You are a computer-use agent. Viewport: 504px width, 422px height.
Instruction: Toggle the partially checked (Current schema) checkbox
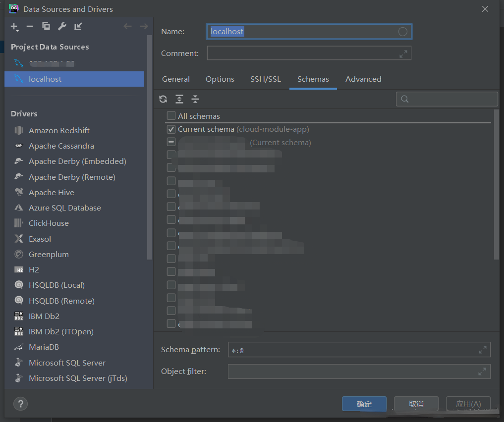coord(171,142)
